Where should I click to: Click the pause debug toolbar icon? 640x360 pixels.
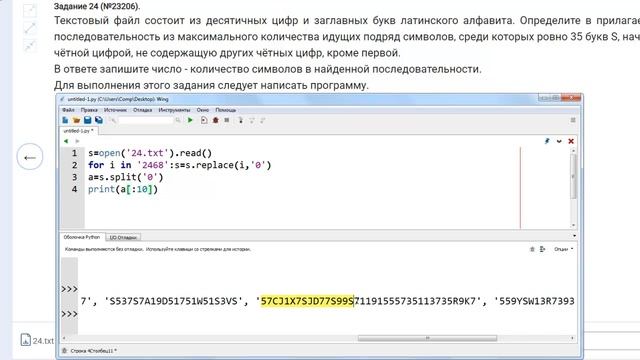227,120
